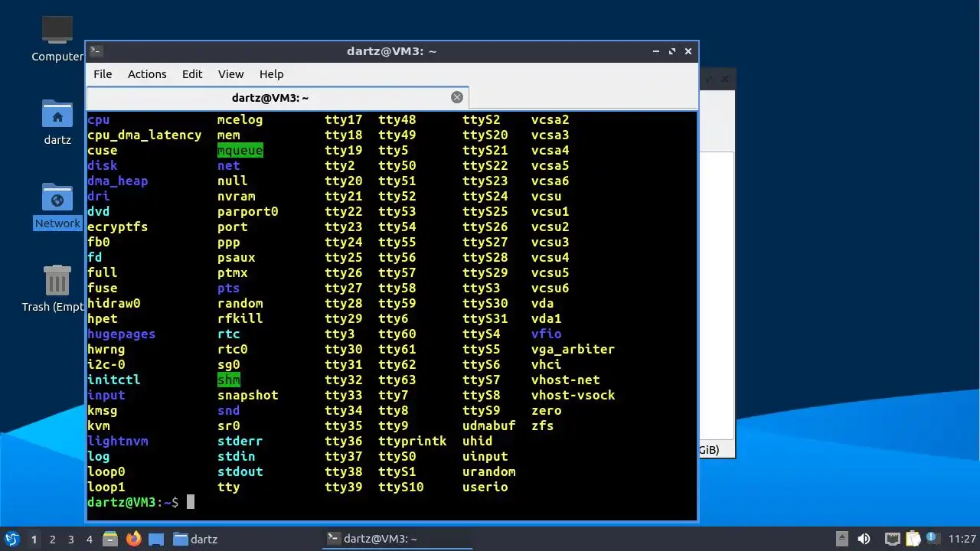980x551 pixels.
Task: Click the zfs entry
Action: (543, 425)
